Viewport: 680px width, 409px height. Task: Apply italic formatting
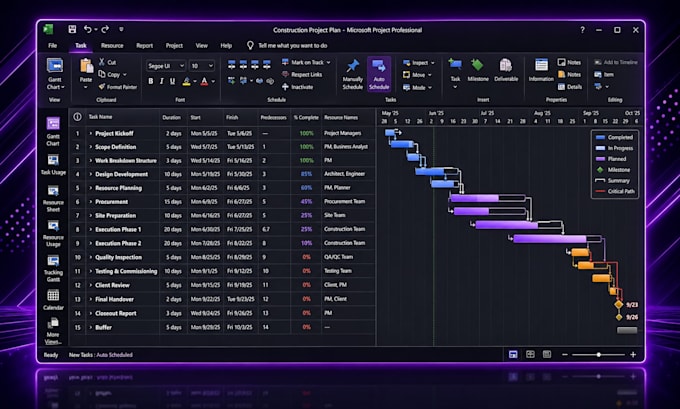point(161,81)
